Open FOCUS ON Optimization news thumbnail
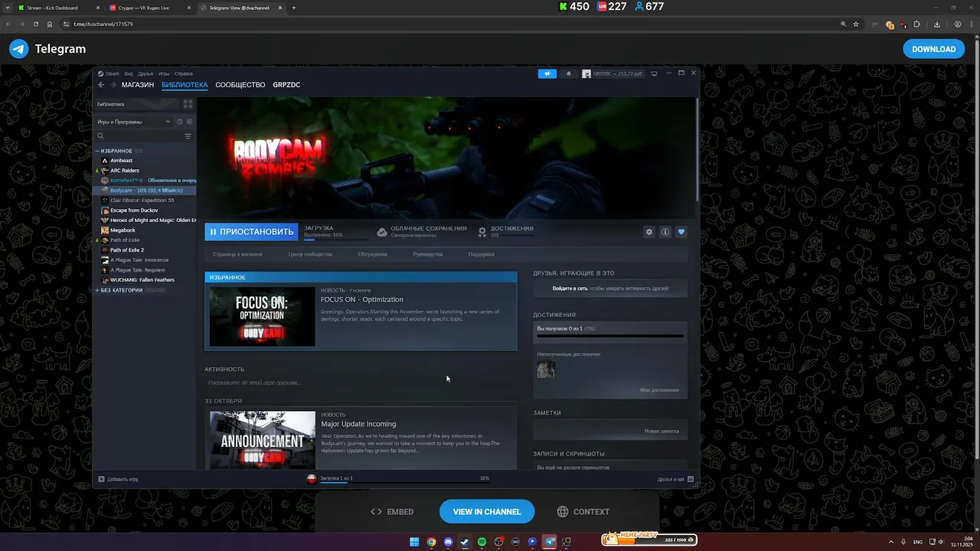 263,317
